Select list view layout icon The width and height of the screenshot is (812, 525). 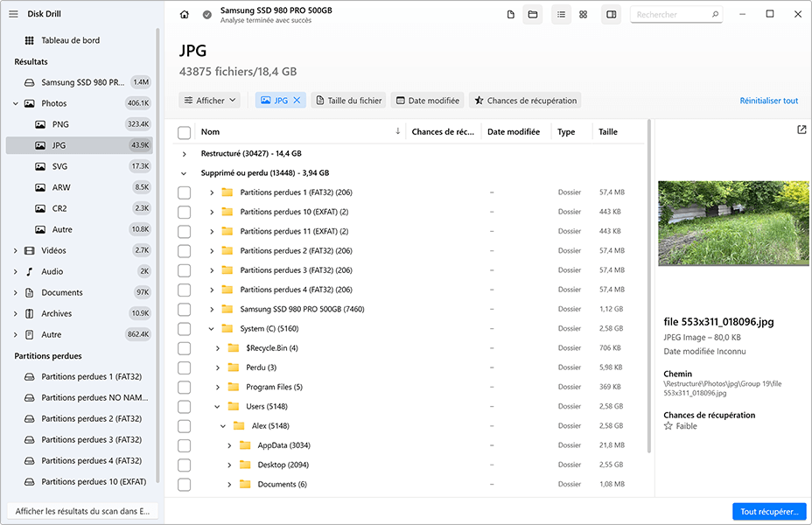pyautogui.click(x=561, y=15)
